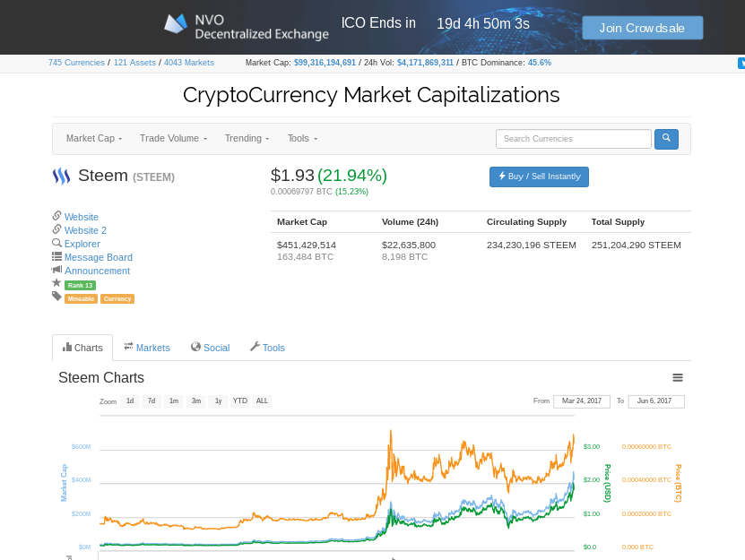Click the magnifier icon beside Explorer
Image resolution: width=745 pixels, height=560 pixels.
coord(57,243)
